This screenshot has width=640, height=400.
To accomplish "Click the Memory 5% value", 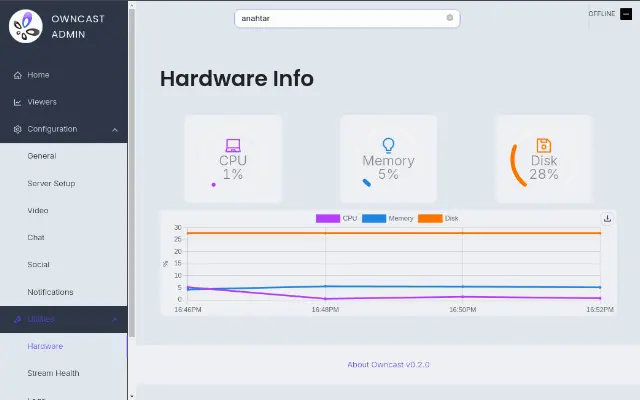I will 388,175.
